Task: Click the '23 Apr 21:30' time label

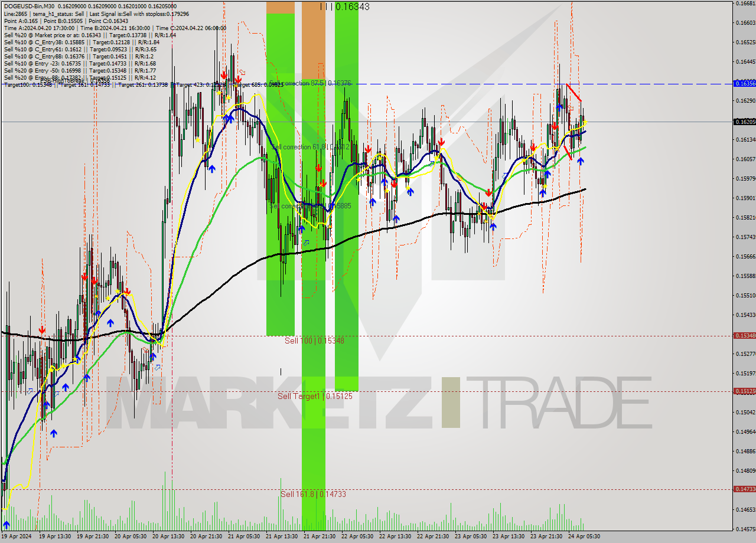Action: tap(546, 537)
